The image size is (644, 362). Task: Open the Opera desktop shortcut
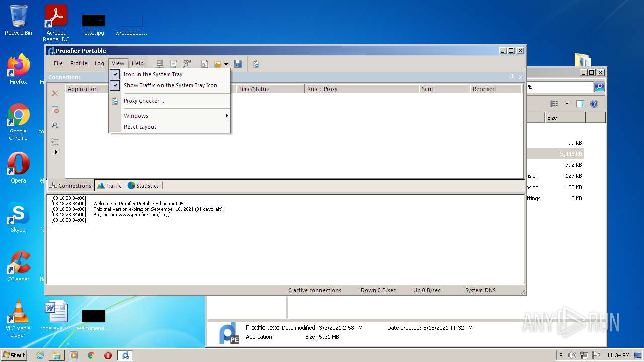point(18,168)
